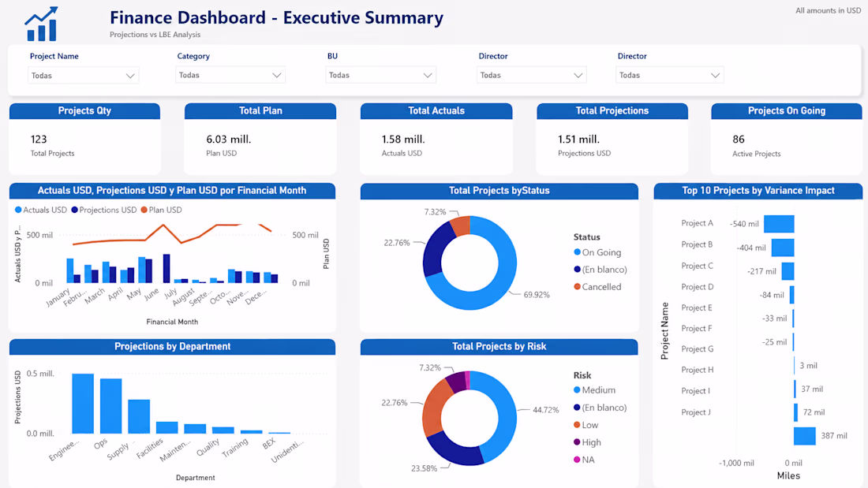
Task: Click the 387 mil variance bar
Action: [804, 436]
